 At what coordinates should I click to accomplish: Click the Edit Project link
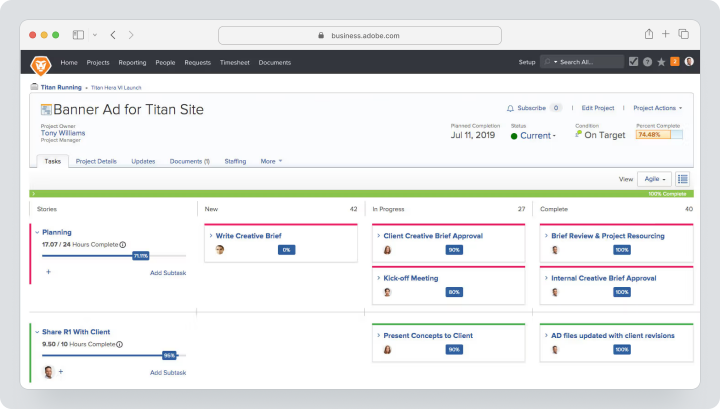tap(598, 108)
